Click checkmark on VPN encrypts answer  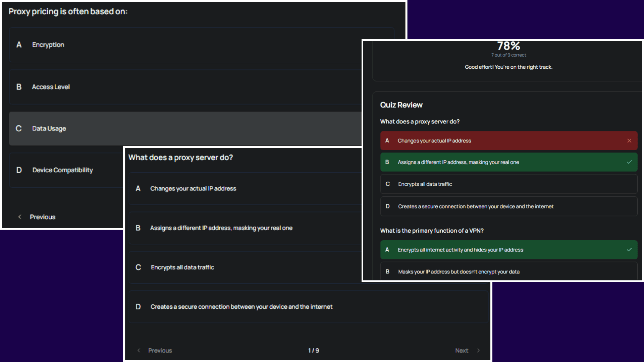629,250
